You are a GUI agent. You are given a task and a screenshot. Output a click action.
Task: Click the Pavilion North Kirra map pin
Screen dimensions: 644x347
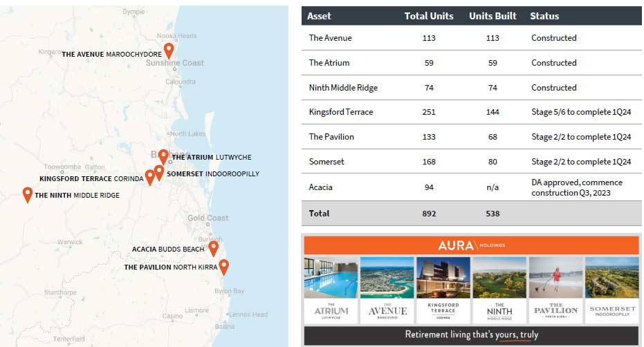pos(223,267)
